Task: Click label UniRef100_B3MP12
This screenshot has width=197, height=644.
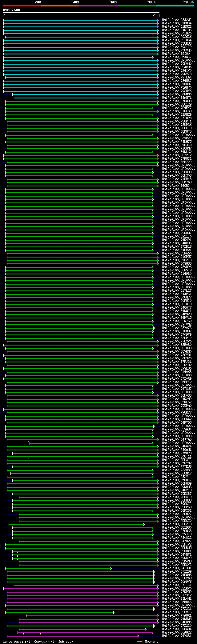Action: tap(177, 338)
